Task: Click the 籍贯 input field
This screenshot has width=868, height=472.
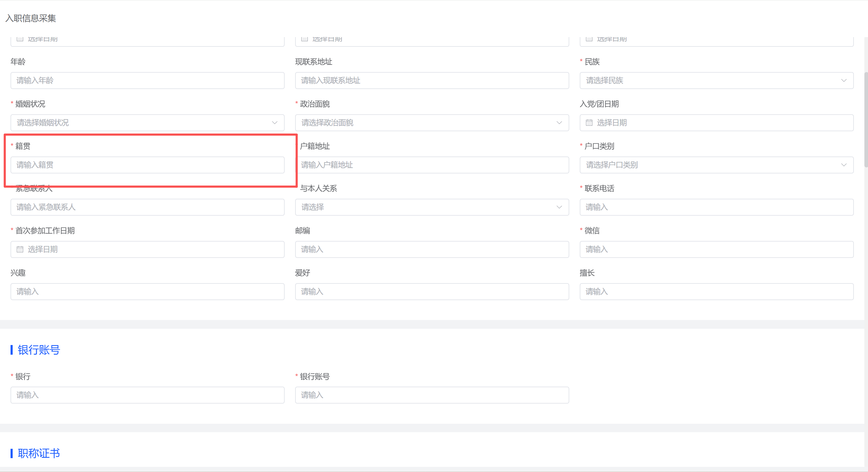Action: pos(147,165)
